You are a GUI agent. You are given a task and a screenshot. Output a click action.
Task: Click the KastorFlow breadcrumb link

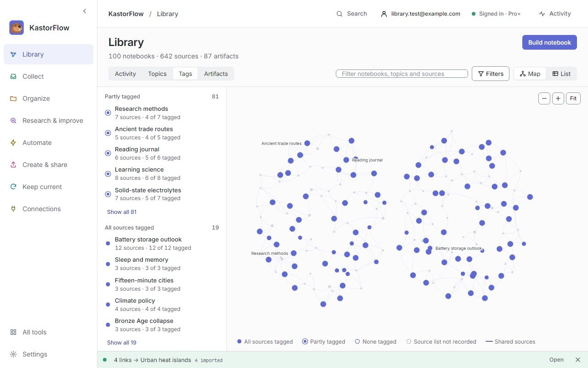(126, 14)
